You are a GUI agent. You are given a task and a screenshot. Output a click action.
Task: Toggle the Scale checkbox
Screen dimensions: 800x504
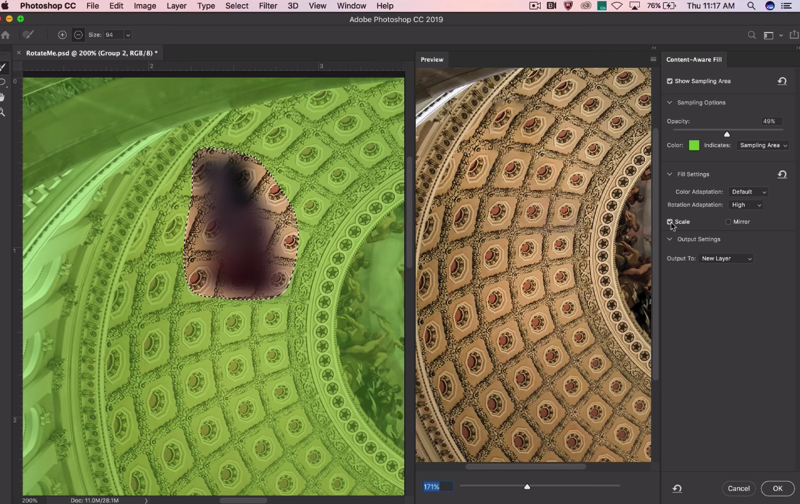pos(669,222)
